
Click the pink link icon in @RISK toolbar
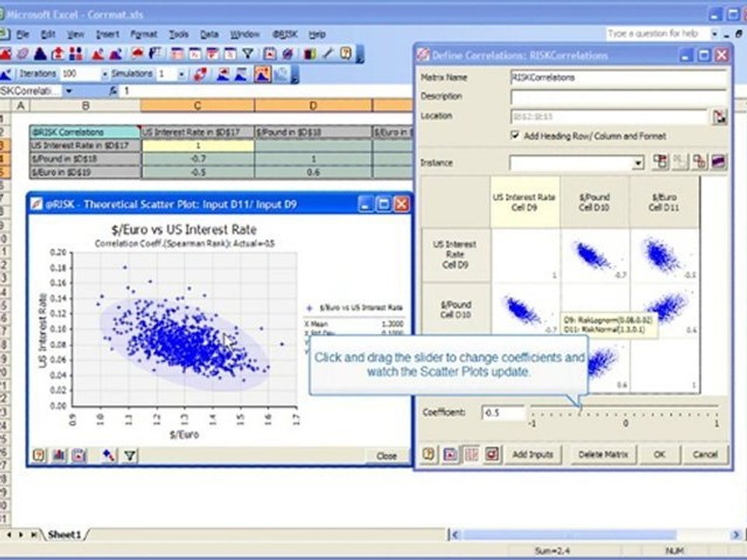click(x=22, y=54)
